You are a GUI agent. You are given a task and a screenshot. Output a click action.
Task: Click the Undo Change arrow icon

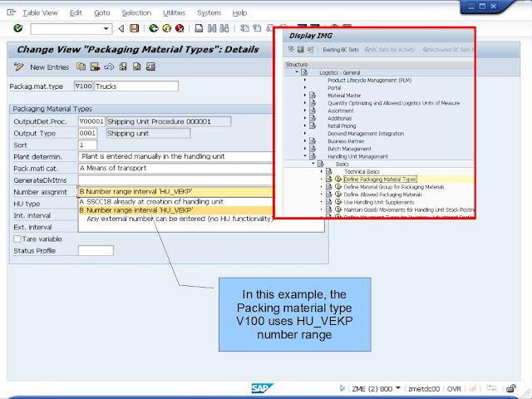[x=109, y=66]
